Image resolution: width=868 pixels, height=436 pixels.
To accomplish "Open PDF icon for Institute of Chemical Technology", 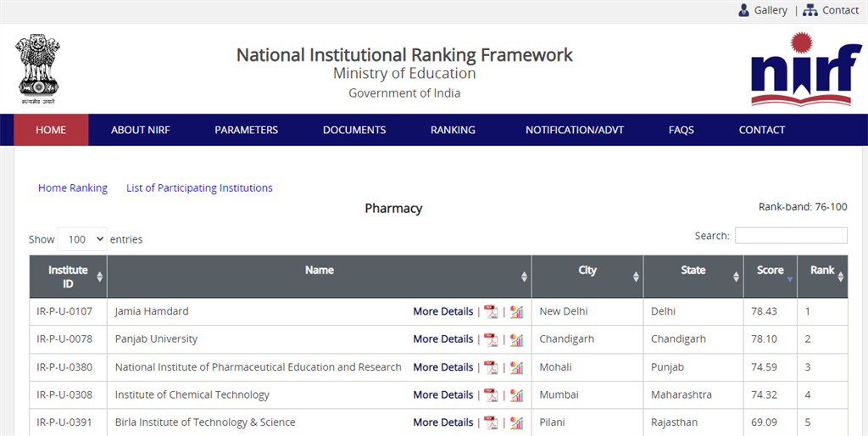I will [x=491, y=395].
